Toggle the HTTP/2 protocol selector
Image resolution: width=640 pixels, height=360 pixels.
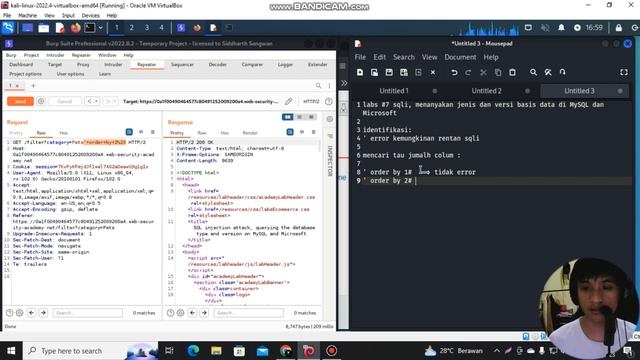pyautogui.click(x=311, y=101)
